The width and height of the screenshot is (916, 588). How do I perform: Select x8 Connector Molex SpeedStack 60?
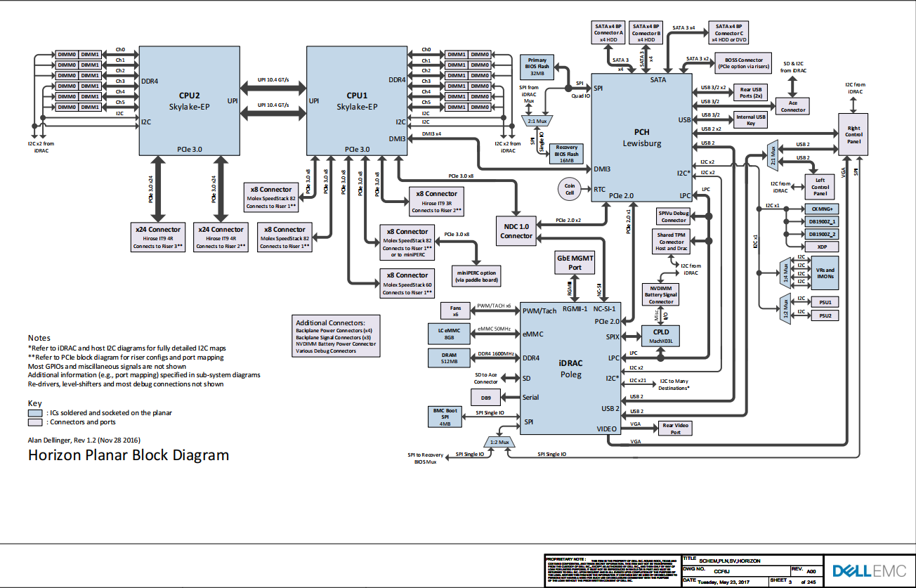(x=407, y=283)
